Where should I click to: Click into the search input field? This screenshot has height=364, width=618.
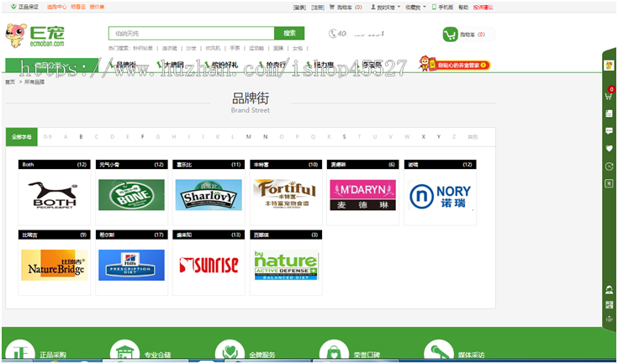coord(192,33)
